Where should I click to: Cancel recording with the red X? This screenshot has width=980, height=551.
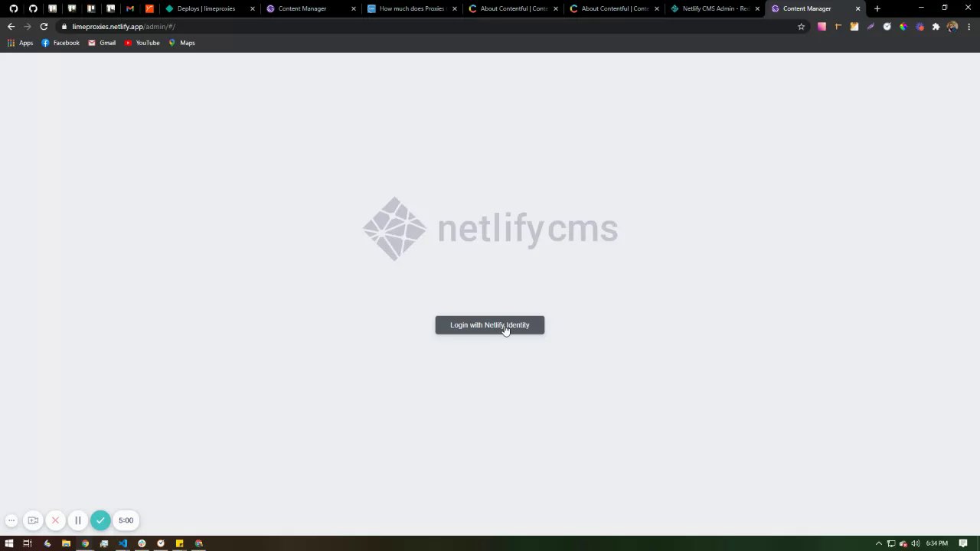[x=55, y=520]
